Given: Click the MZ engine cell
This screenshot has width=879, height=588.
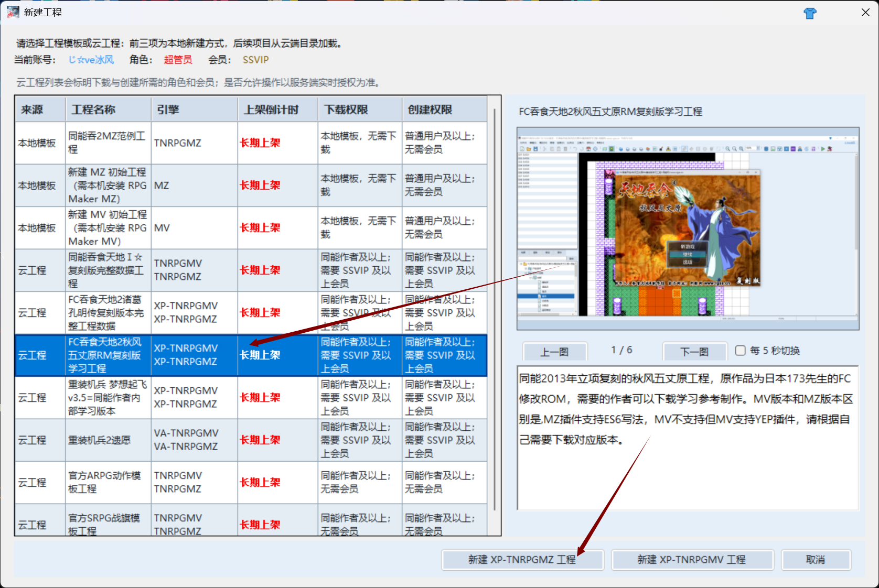Looking at the screenshot, I should pos(194,186).
